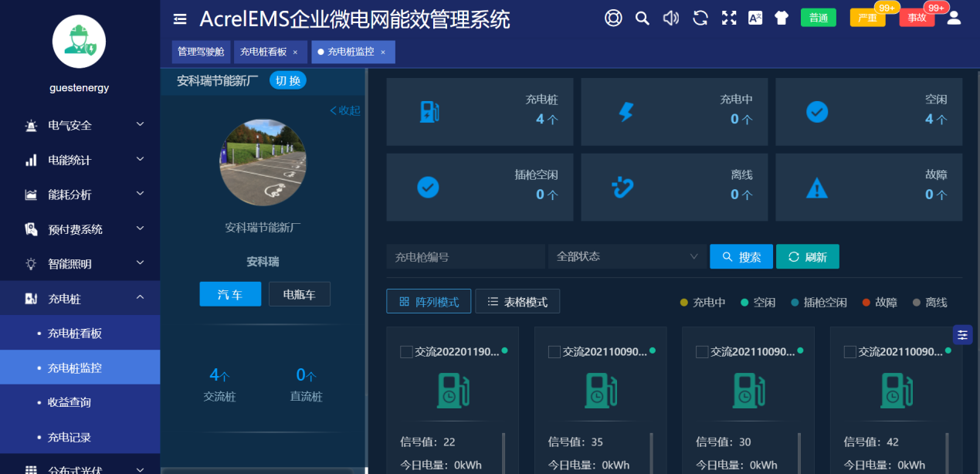Image resolution: width=980 pixels, height=474 pixels.
Task: Check the 交流202201190 charger checkbox
Action: point(406,352)
